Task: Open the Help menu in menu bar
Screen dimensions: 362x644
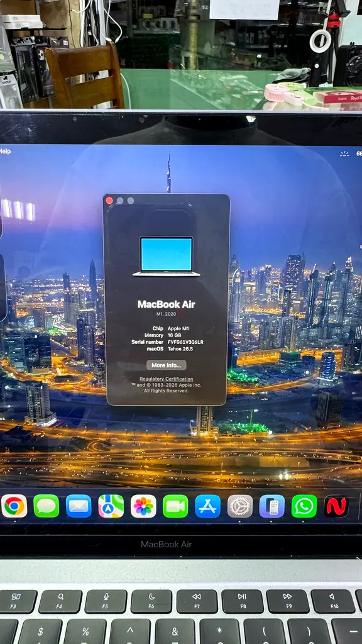Action: coord(5,151)
